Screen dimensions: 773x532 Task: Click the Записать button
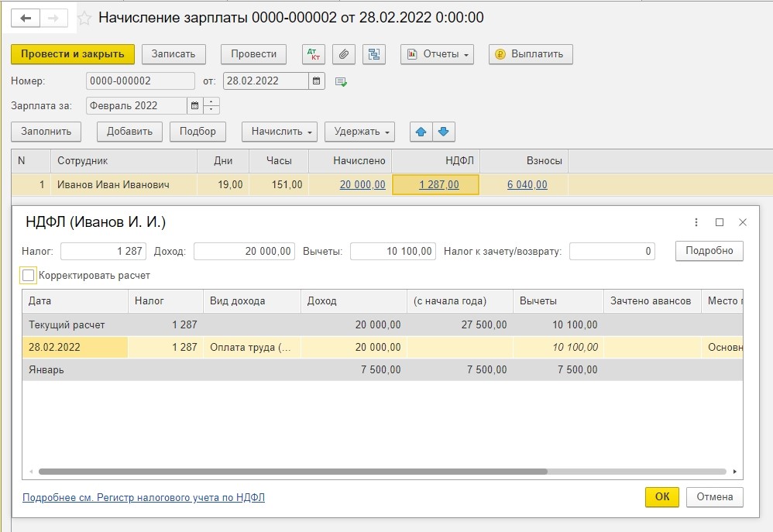(173, 54)
